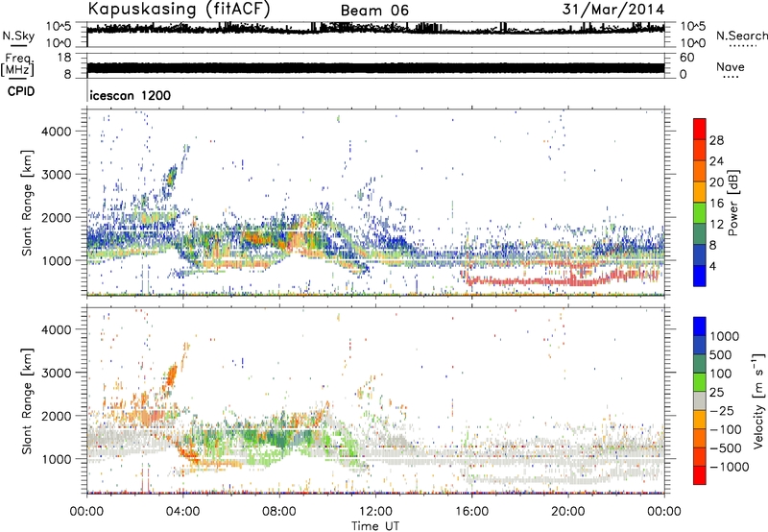
Task: Click the "Beam 06" label
Action: coord(374,11)
